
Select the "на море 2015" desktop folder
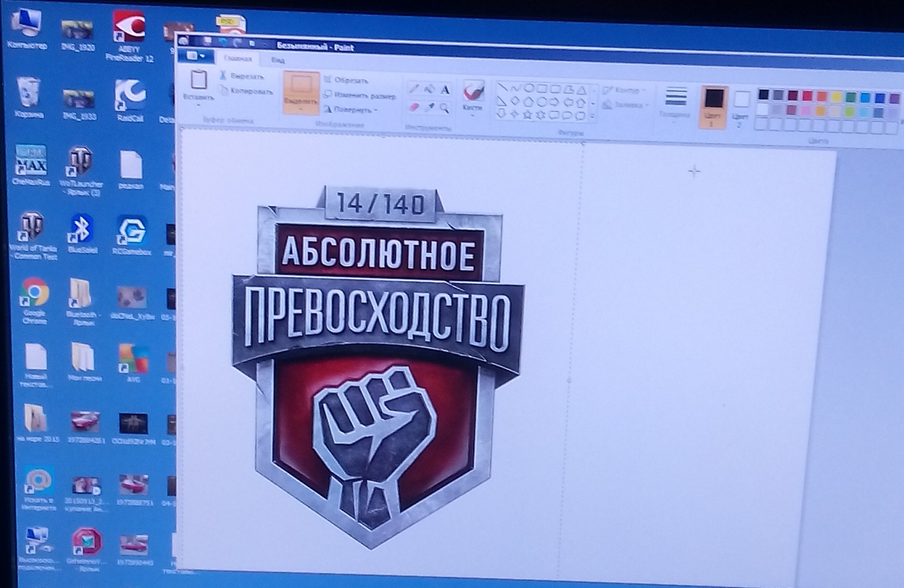(x=38, y=422)
